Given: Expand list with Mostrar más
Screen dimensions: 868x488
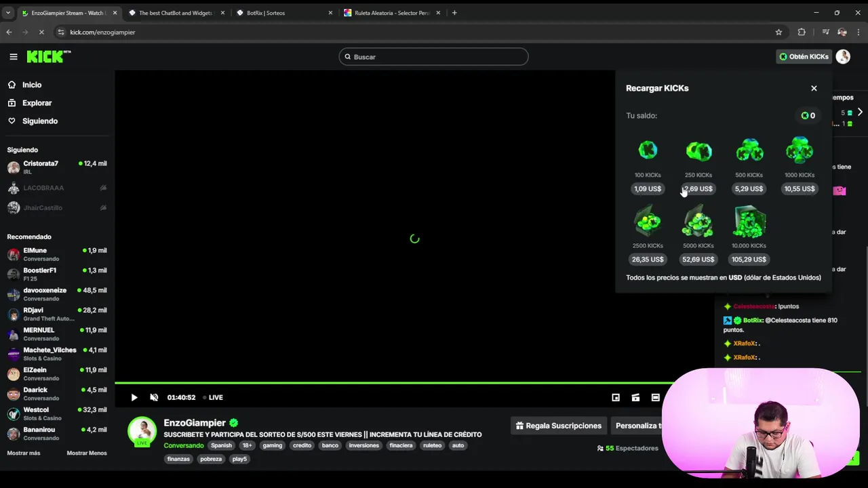Looking at the screenshot, I should click(x=24, y=453).
